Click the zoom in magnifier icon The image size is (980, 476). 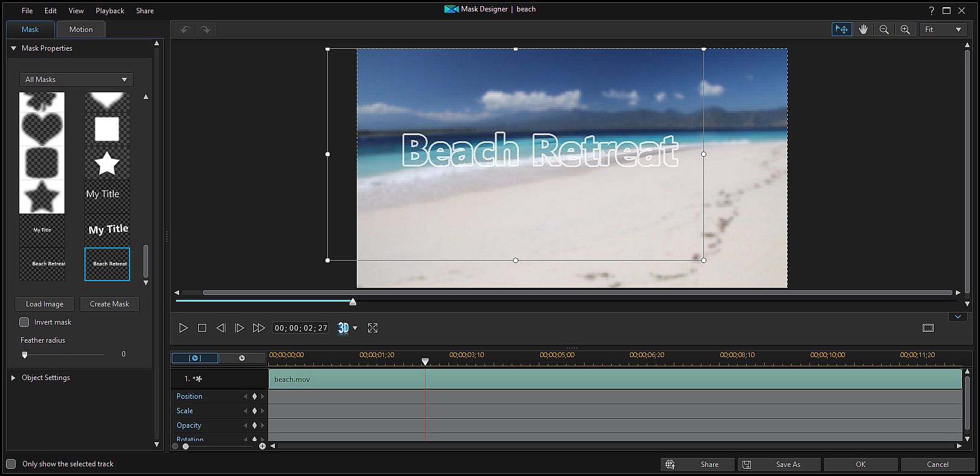[x=905, y=30]
